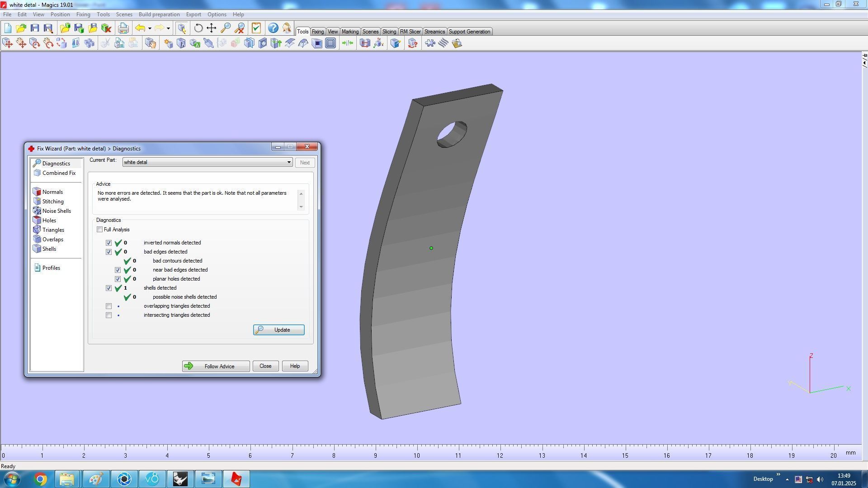Enable the Full Analysis checkbox
The height and width of the screenshot is (488, 868).
[100, 230]
